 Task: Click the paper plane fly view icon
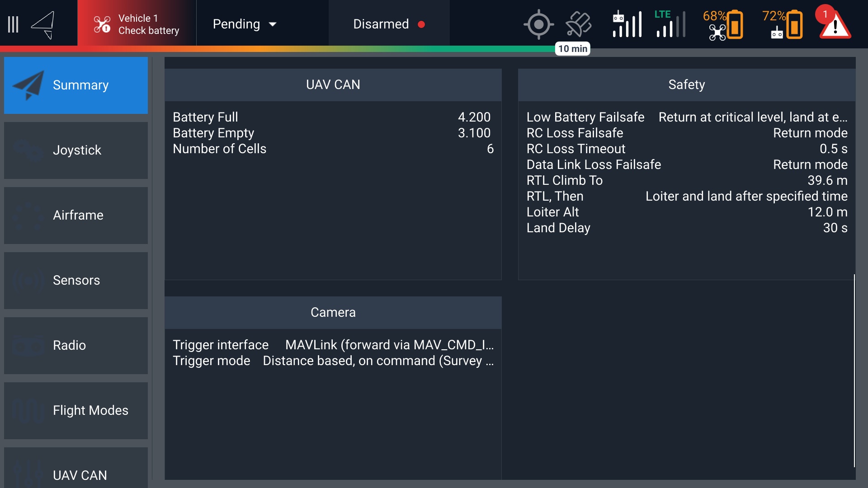click(x=43, y=24)
